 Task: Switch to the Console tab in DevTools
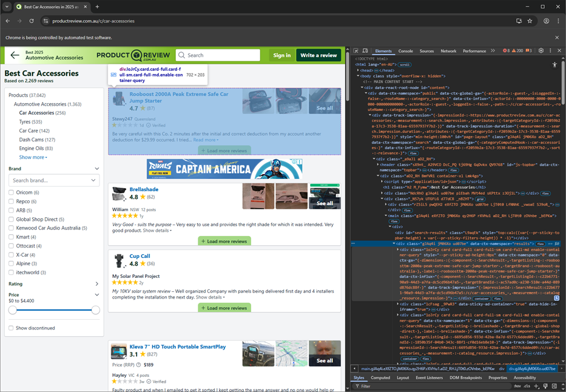[405, 51]
